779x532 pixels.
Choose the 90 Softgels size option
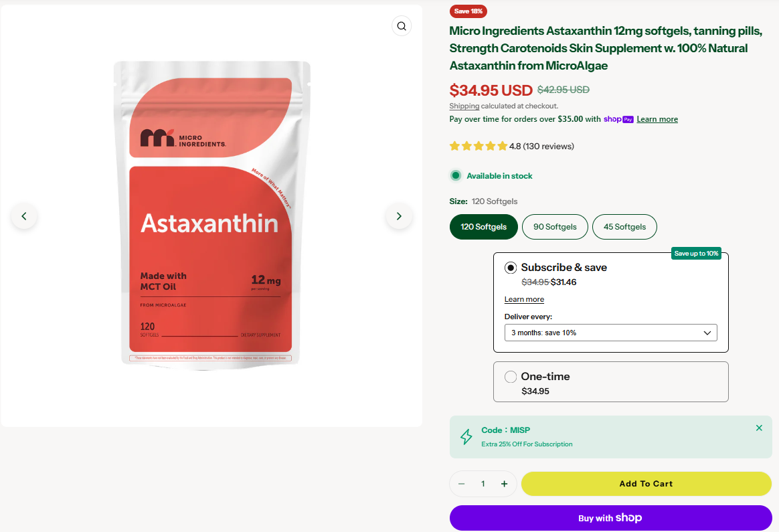555,227
